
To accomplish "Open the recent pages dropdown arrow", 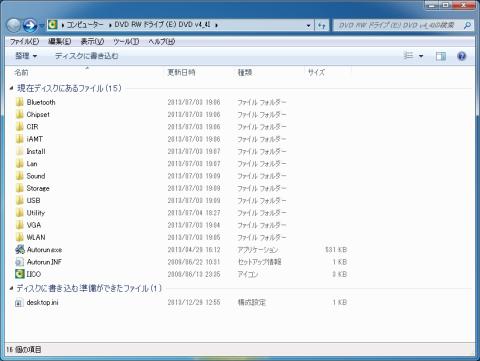I will point(42,25).
